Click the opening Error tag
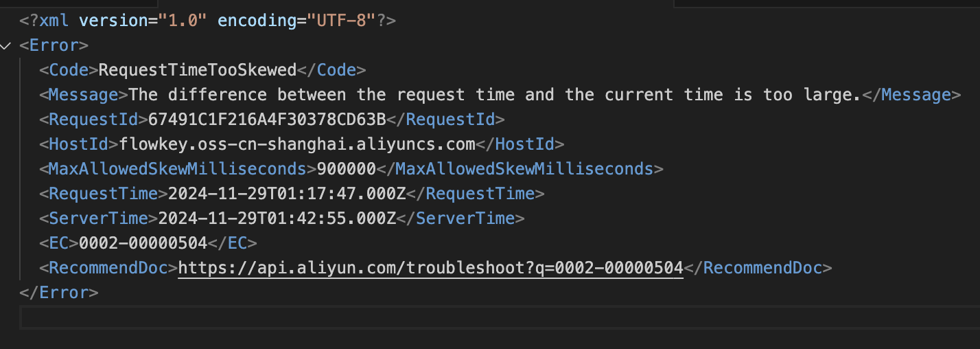This screenshot has height=349, width=980. 54,46
